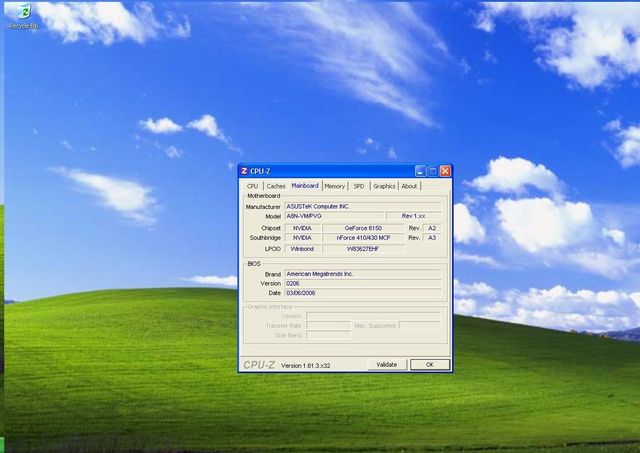Open the Recycle Bin desktop icon
Image resolution: width=640 pixels, height=453 pixels.
pos(23,16)
